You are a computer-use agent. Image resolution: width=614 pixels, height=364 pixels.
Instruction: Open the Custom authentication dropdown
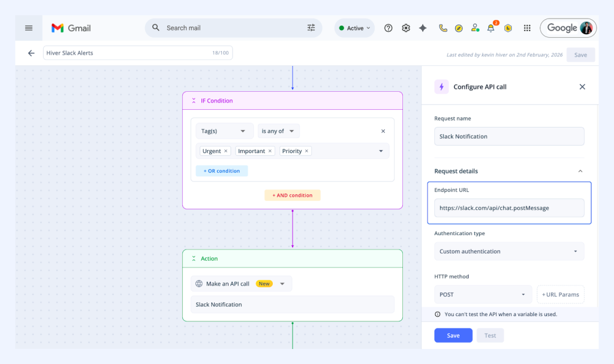click(508, 251)
